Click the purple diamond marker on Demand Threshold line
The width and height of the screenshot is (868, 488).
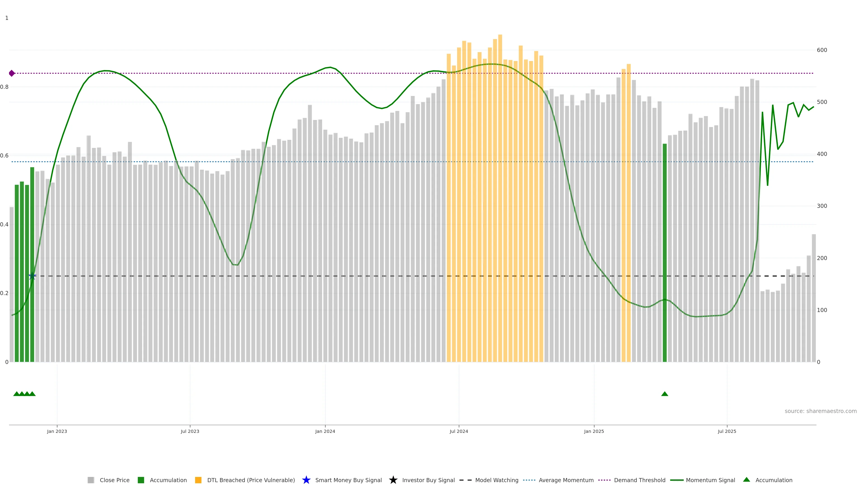coord(12,73)
